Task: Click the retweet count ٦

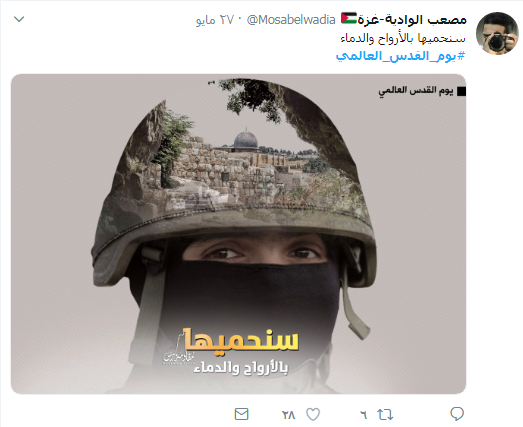Action: [364, 415]
